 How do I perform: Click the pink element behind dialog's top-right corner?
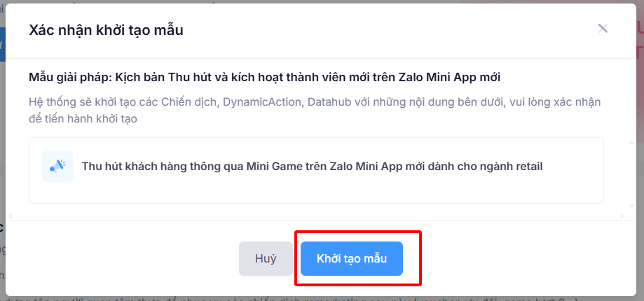(x=639, y=28)
